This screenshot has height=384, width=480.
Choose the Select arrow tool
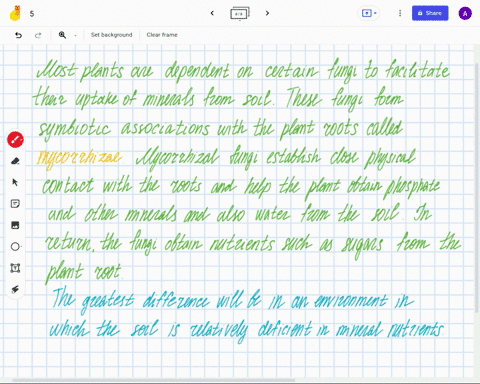[15, 182]
